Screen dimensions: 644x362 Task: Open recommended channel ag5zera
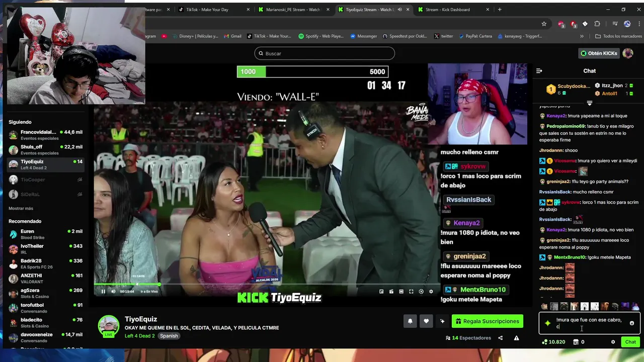(x=45, y=293)
